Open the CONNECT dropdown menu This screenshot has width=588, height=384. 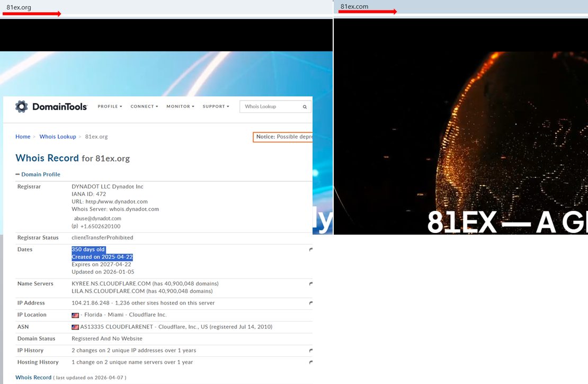click(144, 106)
